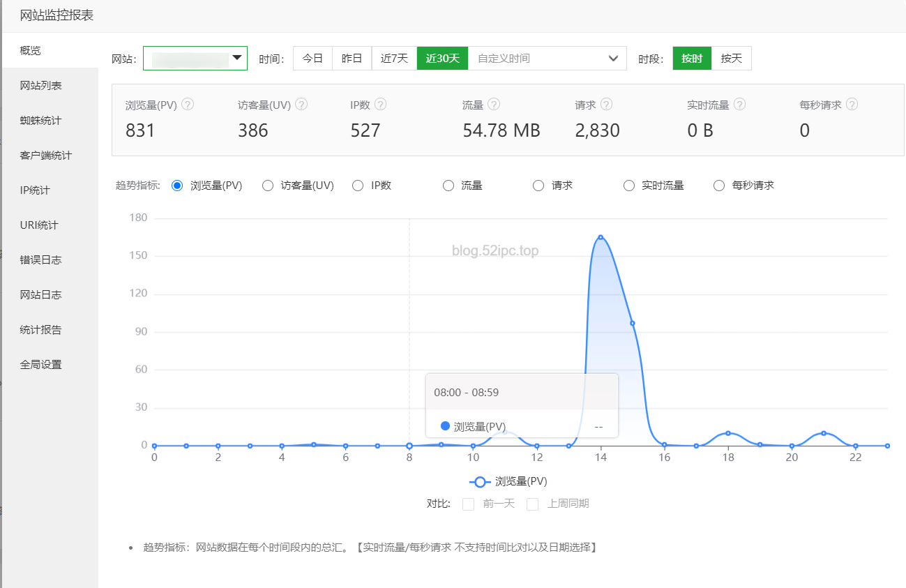The height and width of the screenshot is (588, 906).
Task: Open 错误日志 in sidebar
Action: pyautogui.click(x=50, y=260)
